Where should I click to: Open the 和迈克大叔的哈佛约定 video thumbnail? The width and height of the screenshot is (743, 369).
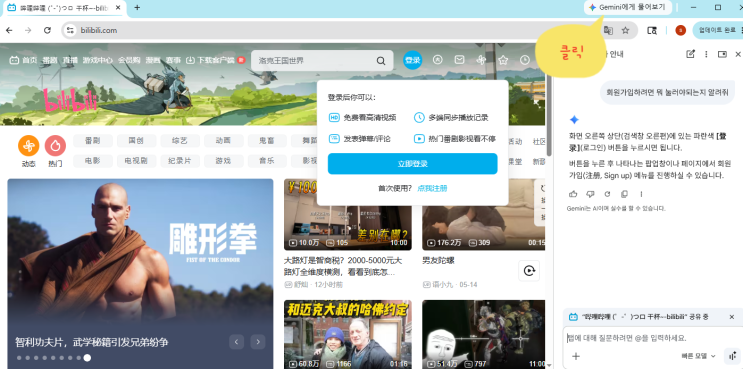348,334
